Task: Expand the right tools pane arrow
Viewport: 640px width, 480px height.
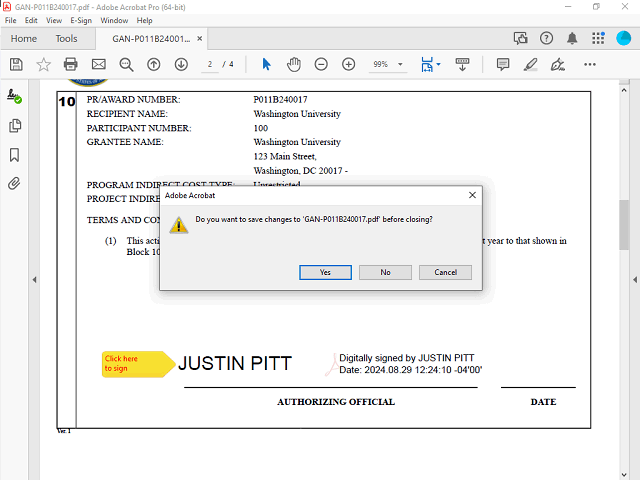Action: [635, 280]
